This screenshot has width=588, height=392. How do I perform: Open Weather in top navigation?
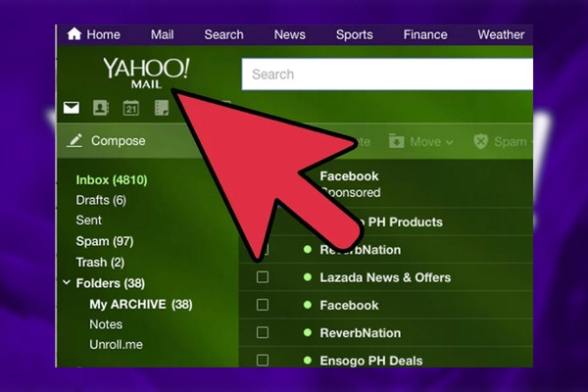(x=501, y=34)
